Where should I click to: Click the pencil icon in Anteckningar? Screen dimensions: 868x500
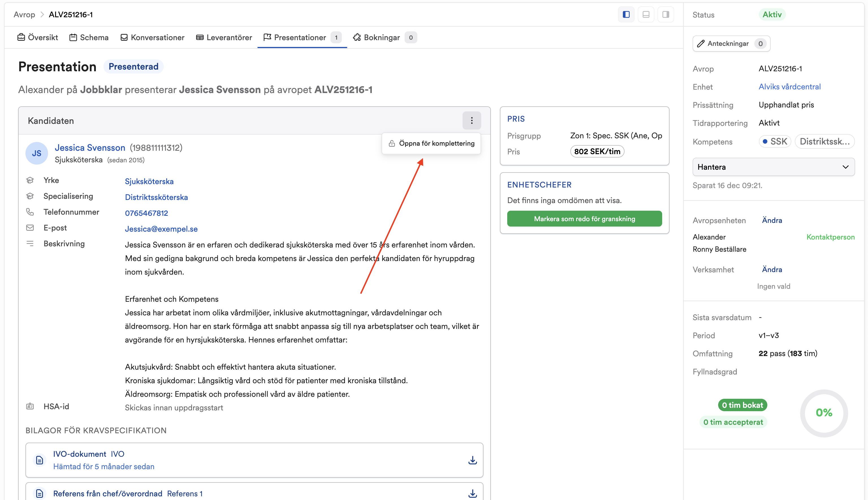pyautogui.click(x=701, y=44)
